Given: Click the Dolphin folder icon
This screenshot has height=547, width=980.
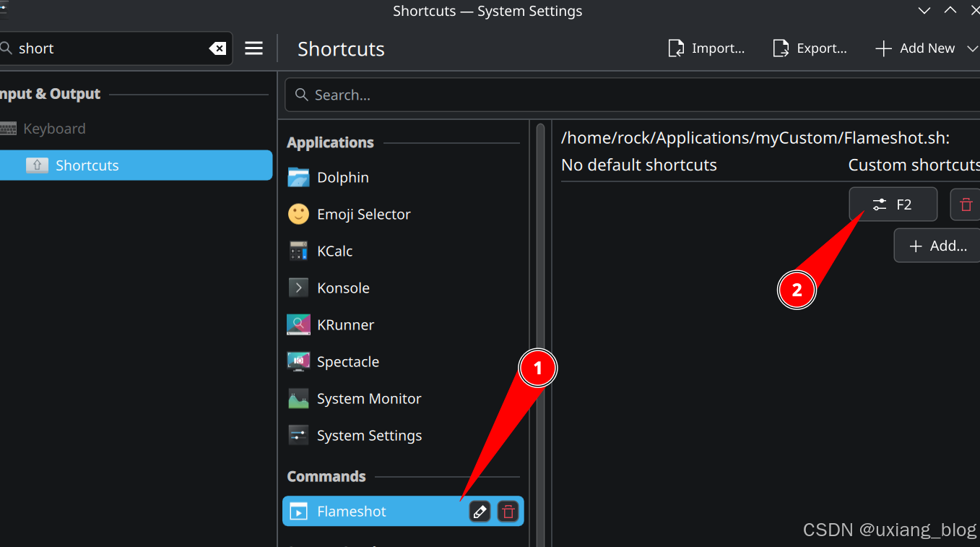Looking at the screenshot, I should (x=298, y=177).
